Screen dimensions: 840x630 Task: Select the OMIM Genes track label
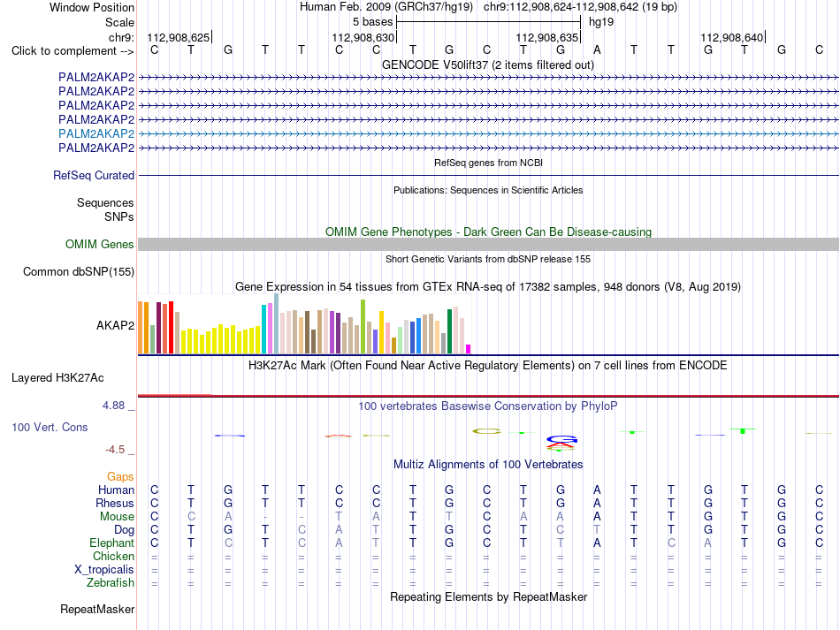click(x=100, y=245)
